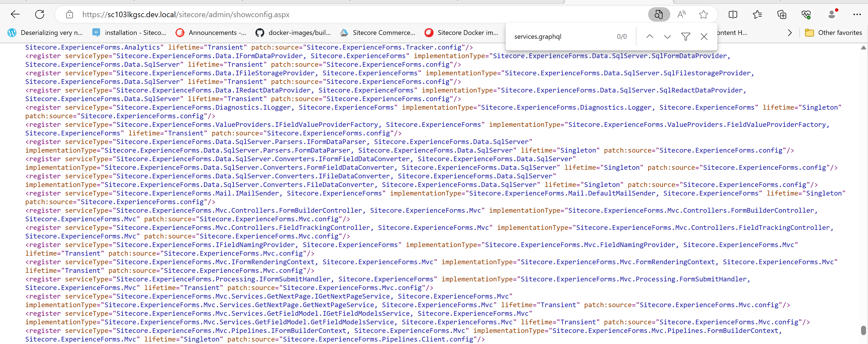View site information lock icon
The height and width of the screenshot is (344, 868).
pos(69,14)
